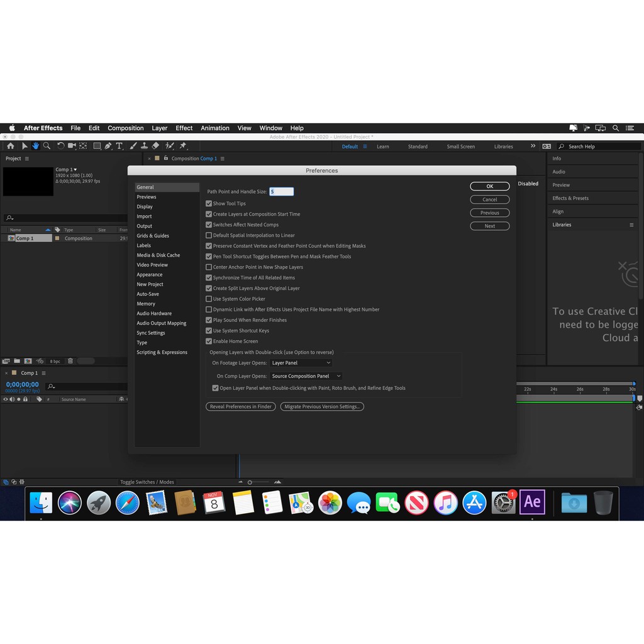This screenshot has width=644, height=644.
Task: Select the Rotation tool
Action: 60,146
